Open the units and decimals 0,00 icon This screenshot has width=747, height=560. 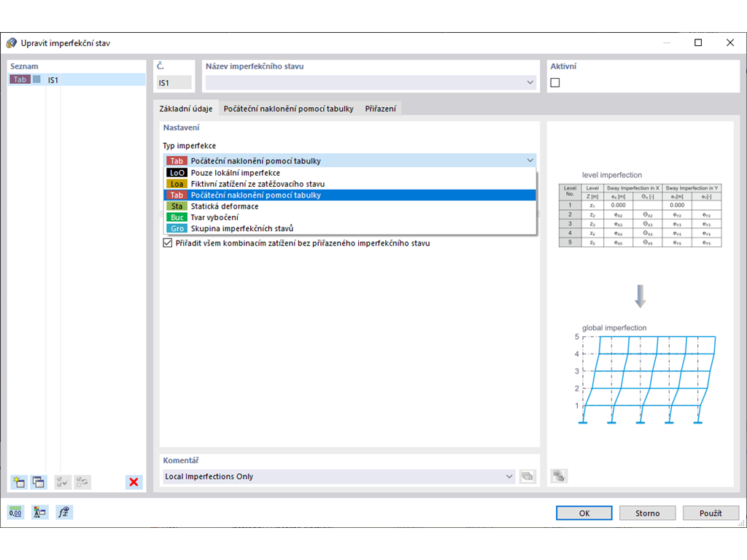(16, 513)
